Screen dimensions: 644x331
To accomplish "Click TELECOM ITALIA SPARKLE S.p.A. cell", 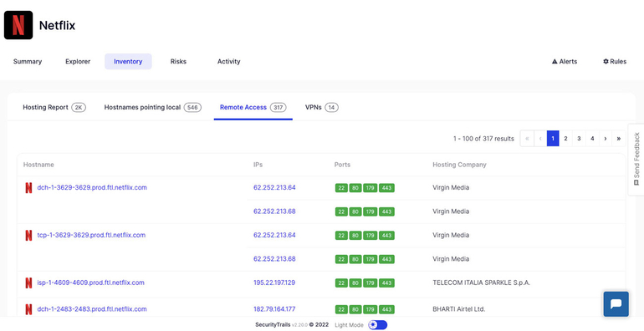I will click(x=482, y=283).
